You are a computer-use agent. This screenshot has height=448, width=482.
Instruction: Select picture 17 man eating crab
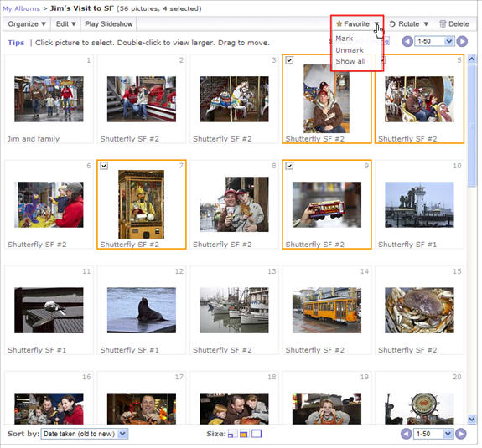tap(142, 409)
